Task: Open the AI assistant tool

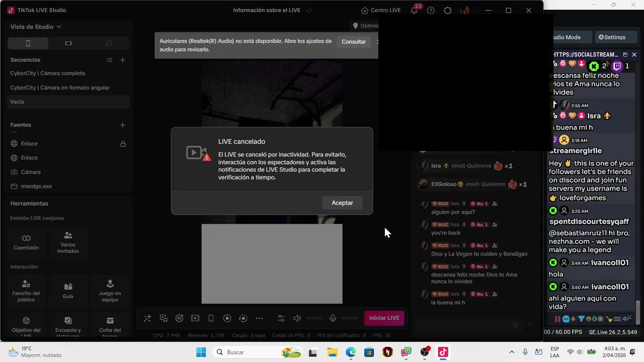Action: tap(179, 318)
